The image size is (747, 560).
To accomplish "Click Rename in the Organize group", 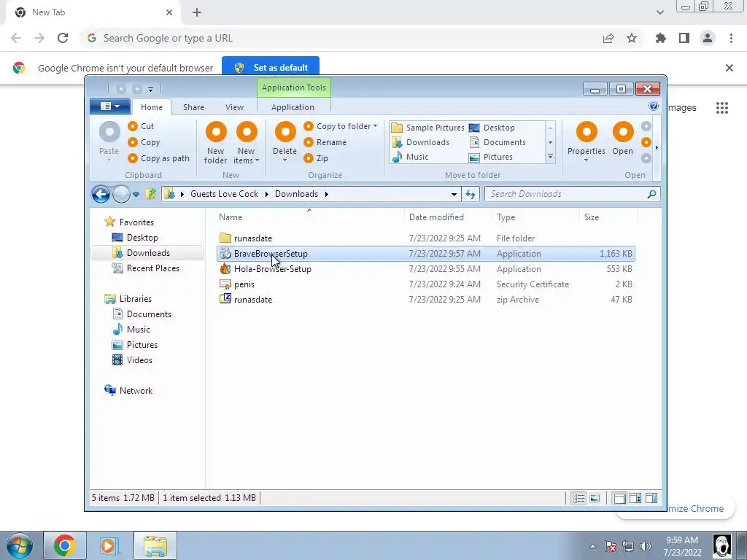I will (325, 142).
